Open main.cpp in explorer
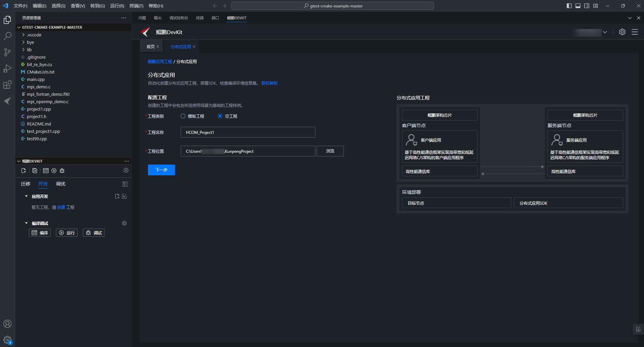Screen dimensions: 644x347 point(36,79)
